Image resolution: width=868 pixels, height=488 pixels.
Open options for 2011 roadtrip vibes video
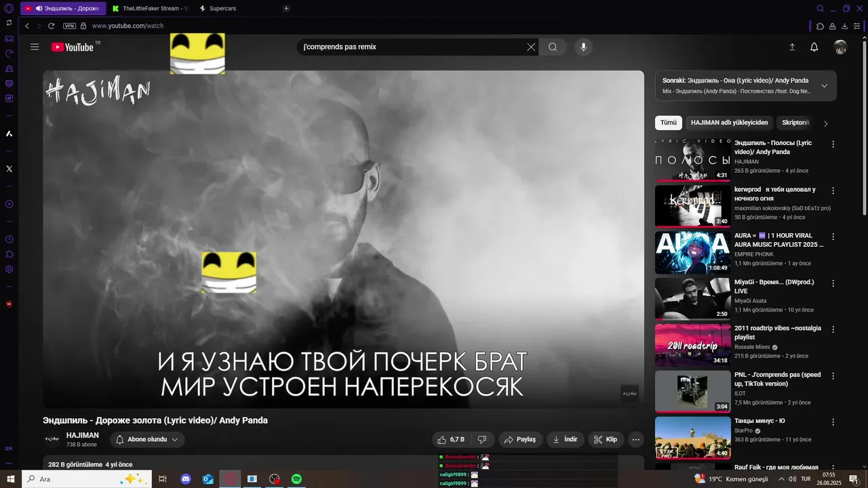[x=833, y=329]
